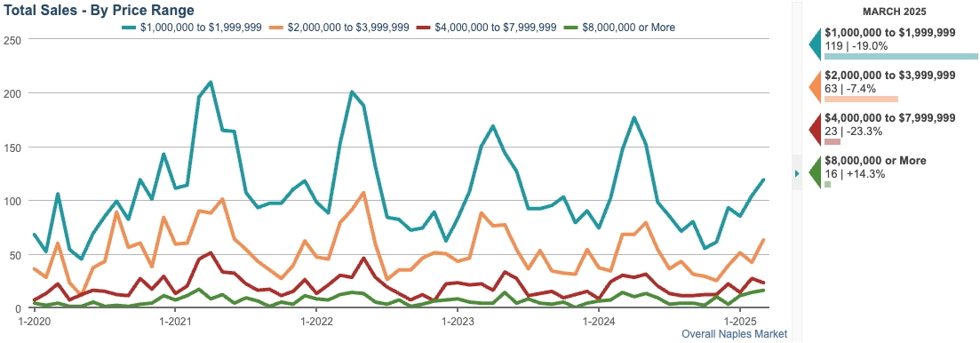
Task: Click the Total Sales - By Price Range title
Action: 100,10
